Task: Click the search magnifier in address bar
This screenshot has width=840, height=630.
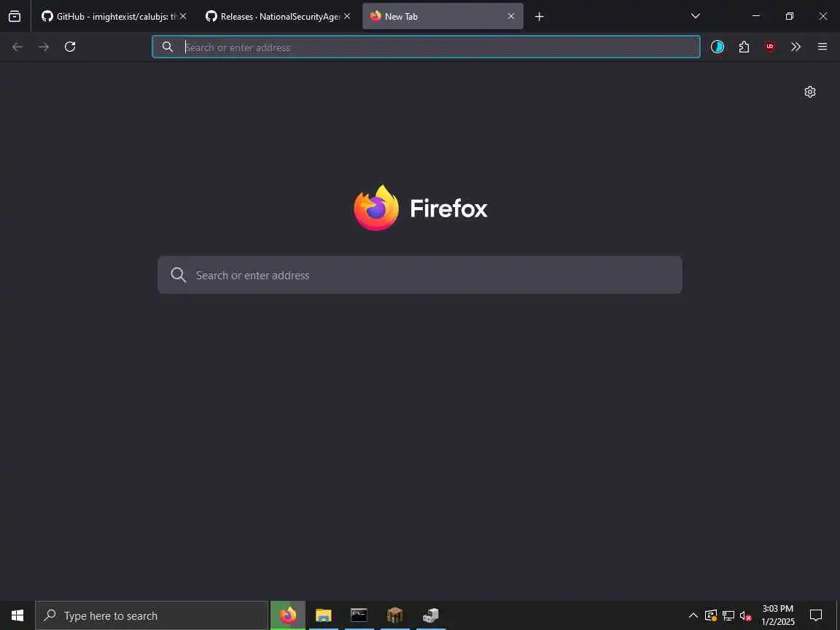Action: [168, 47]
